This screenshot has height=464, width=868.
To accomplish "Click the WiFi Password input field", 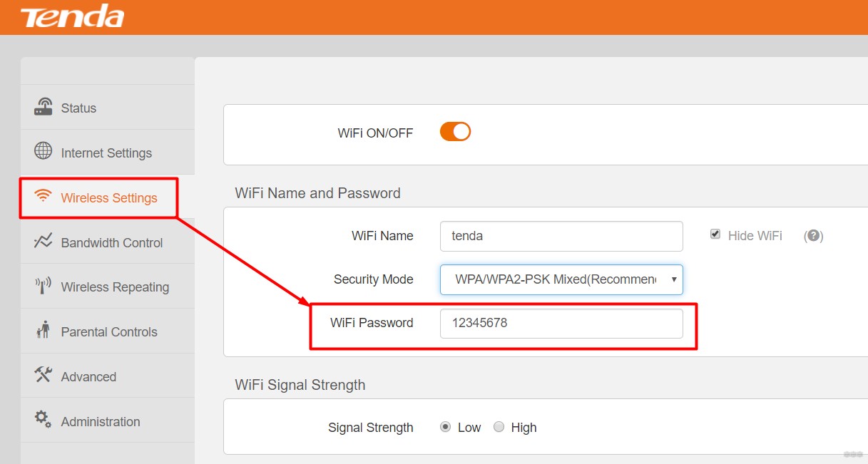I will point(561,323).
